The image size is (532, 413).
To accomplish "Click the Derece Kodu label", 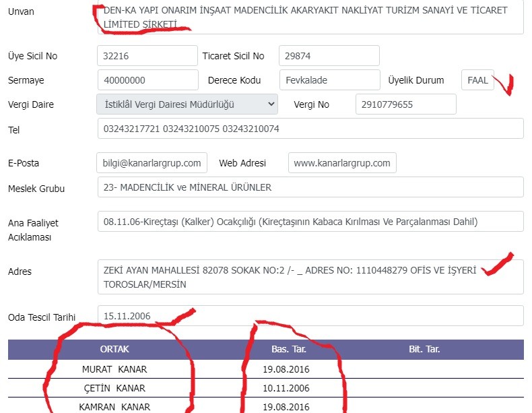I will [234, 80].
